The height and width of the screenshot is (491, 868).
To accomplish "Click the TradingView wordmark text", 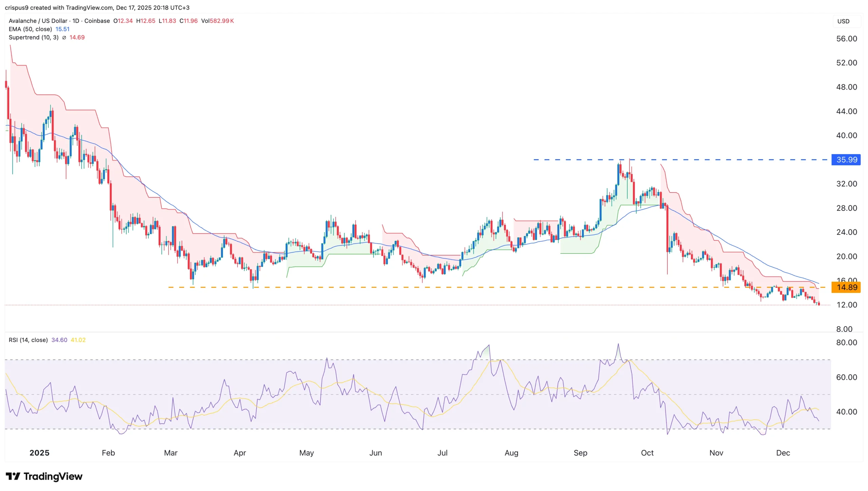I will coord(53,476).
